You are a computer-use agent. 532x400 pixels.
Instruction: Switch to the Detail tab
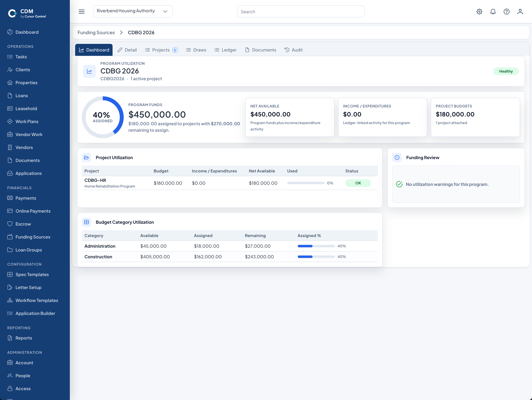pos(127,50)
